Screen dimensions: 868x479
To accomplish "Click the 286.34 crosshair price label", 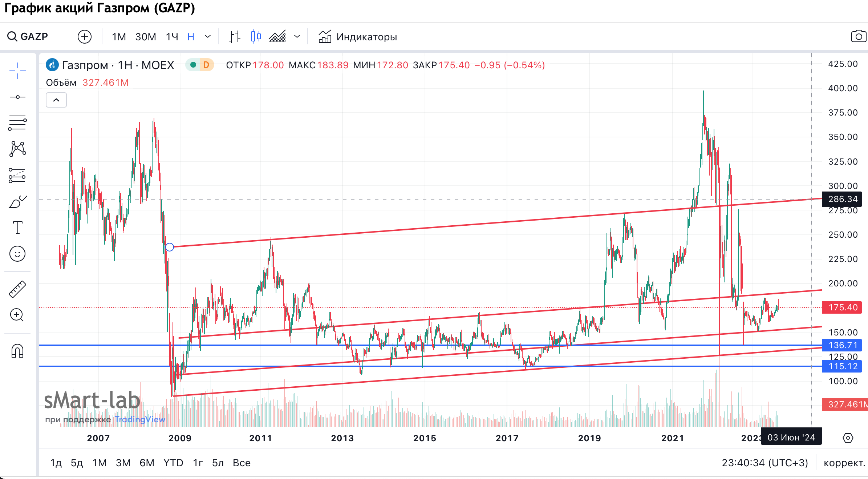I will click(x=843, y=199).
